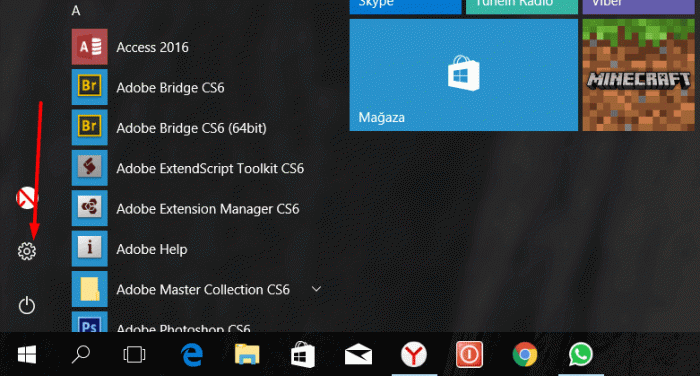Image resolution: width=700 pixels, height=376 pixels.
Task: Launch Microsoft Edge from the taskbar
Action: [192, 355]
